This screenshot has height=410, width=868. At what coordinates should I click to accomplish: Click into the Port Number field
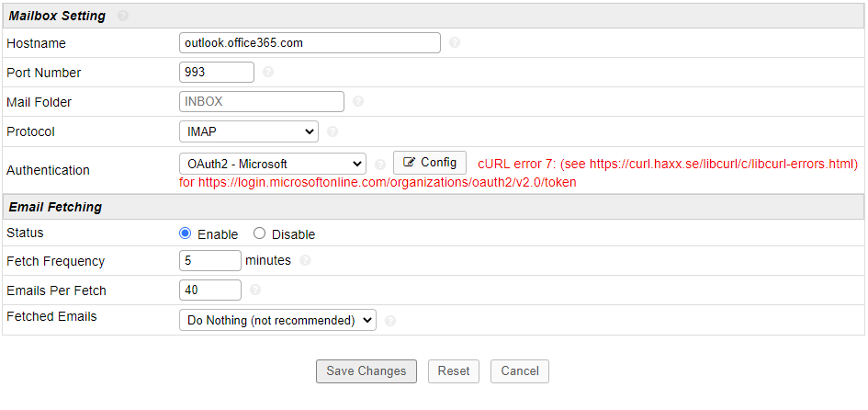click(x=217, y=72)
